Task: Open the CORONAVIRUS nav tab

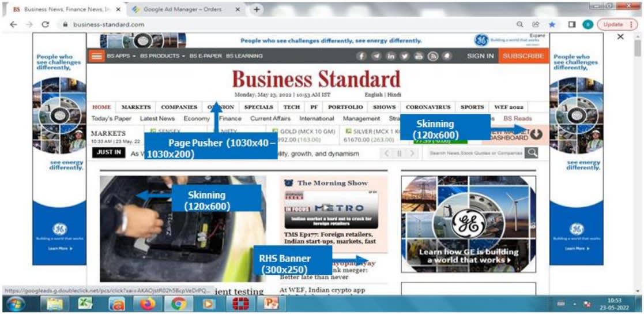Action: click(428, 107)
